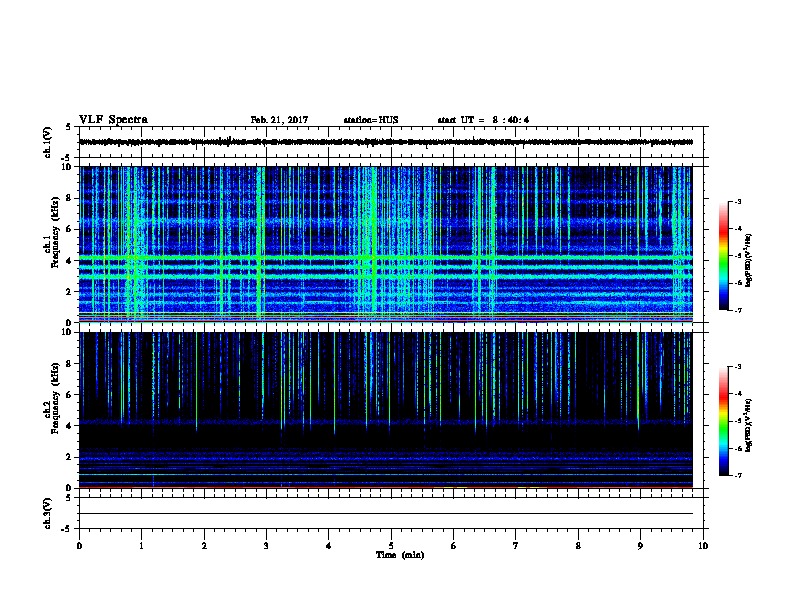Click the "ch.1(V)" axis label
Screen dimensions: 792x612
(47, 142)
